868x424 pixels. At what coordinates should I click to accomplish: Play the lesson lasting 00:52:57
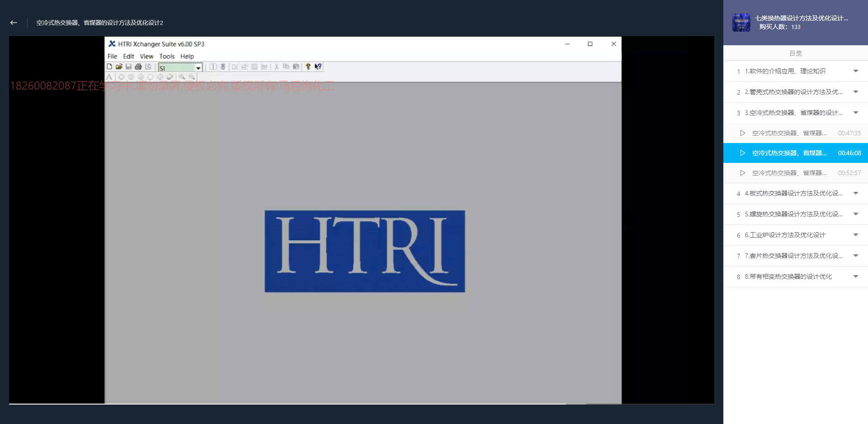(x=796, y=173)
